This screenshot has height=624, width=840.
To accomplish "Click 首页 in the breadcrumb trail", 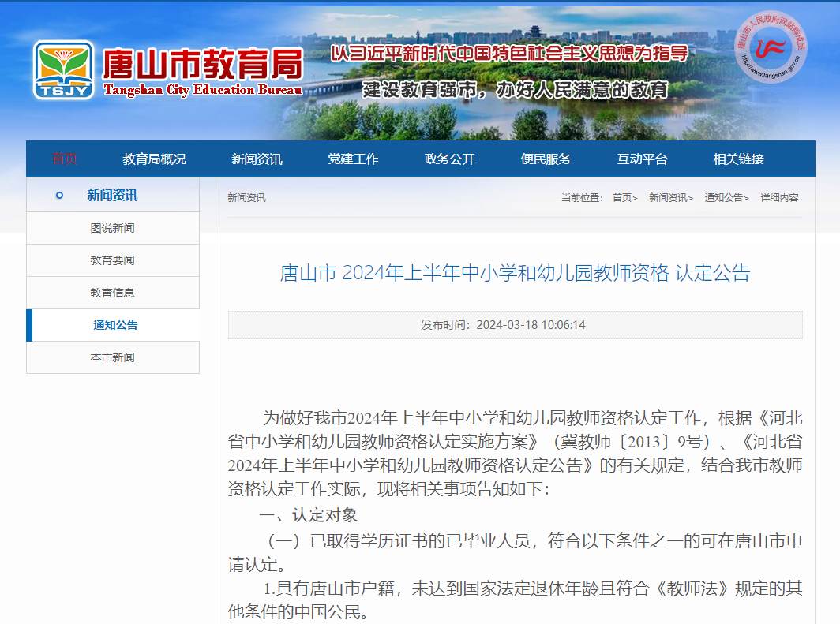I will [621, 198].
